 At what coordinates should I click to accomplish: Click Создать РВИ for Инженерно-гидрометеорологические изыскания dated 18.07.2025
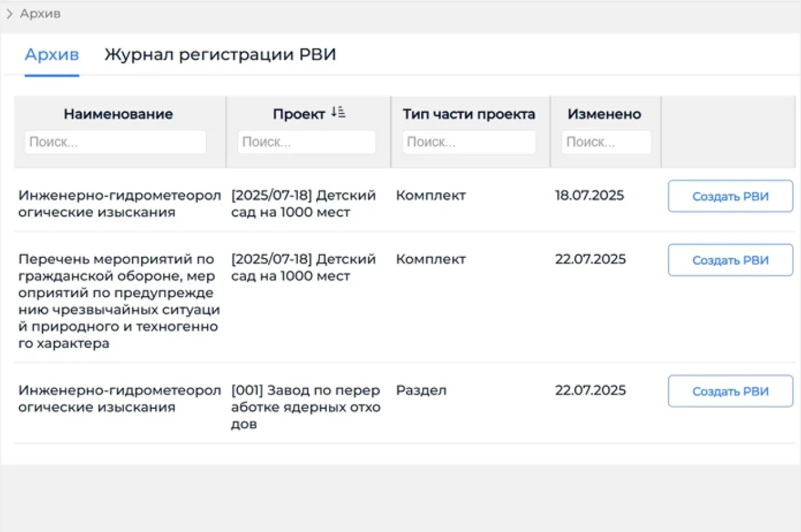coord(730,196)
